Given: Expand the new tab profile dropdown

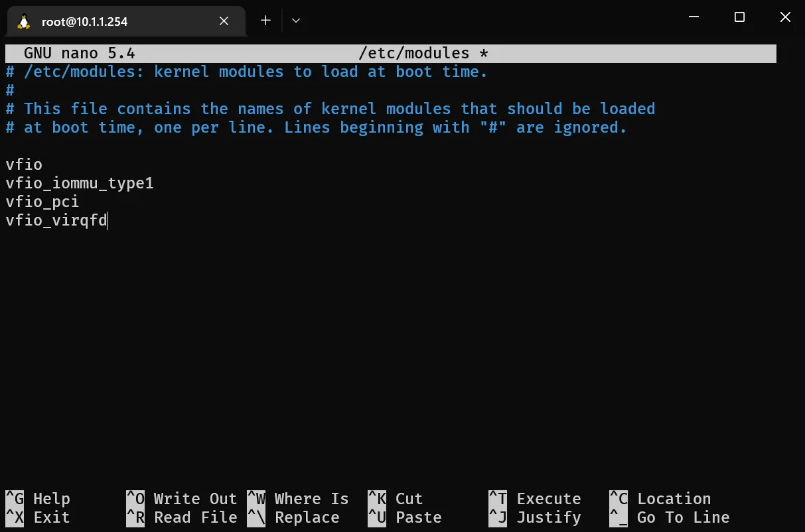Looking at the screenshot, I should pyautogui.click(x=296, y=21).
